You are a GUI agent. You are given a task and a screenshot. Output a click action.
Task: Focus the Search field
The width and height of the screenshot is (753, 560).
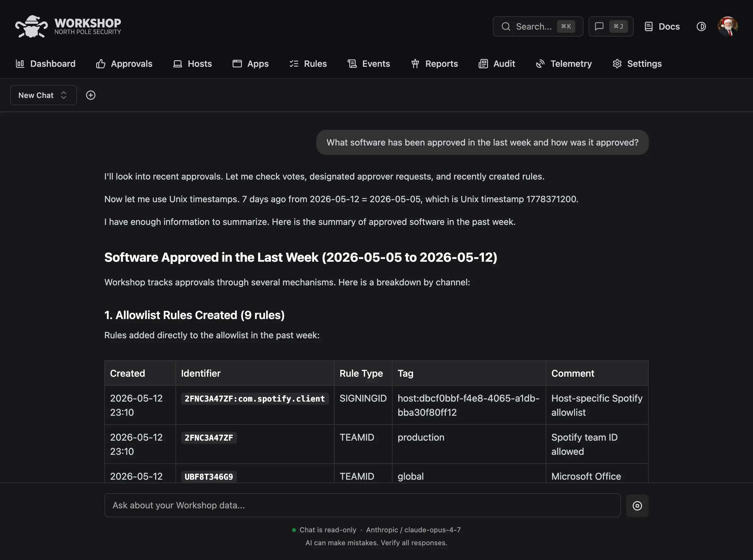[x=538, y=26]
